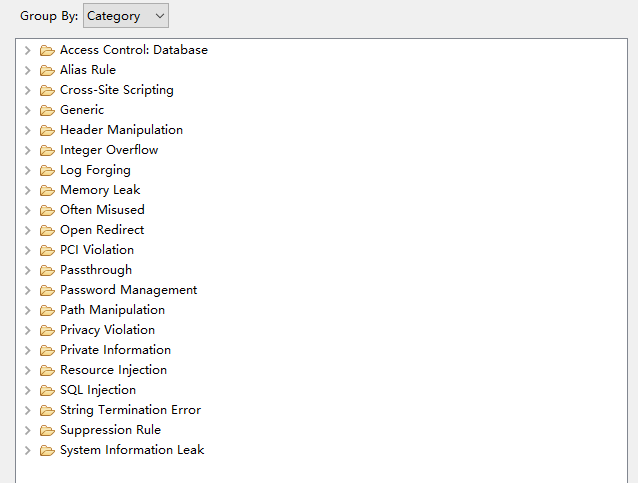Click the Cross-Site Scripting folder icon
Viewport: 638px width, 483px height.
[47, 90]
